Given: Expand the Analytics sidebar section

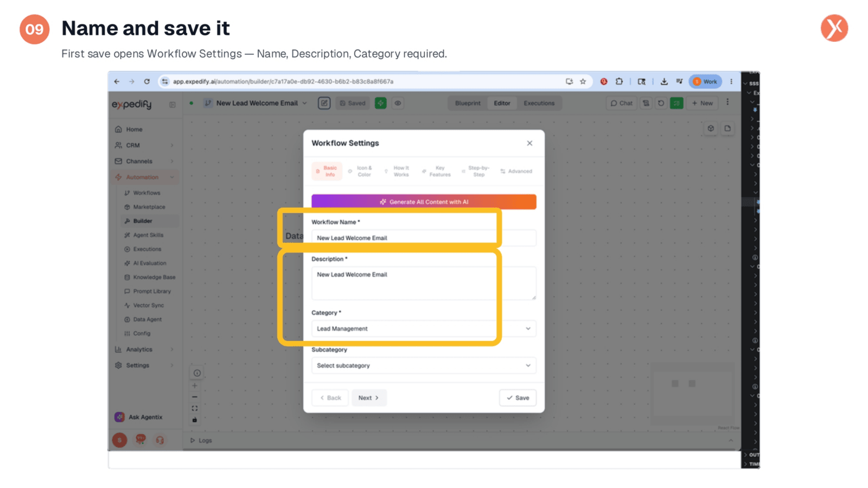Looking at the screenshot, I should pos(144,350).
